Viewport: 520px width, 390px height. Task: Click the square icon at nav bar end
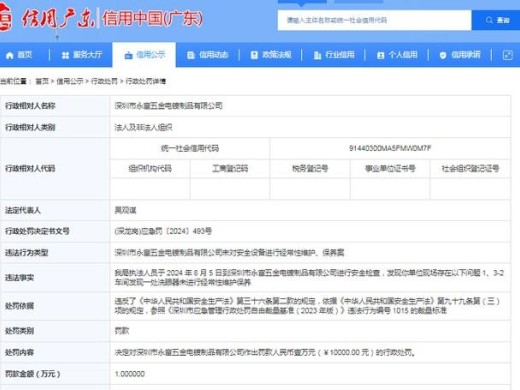507,55
